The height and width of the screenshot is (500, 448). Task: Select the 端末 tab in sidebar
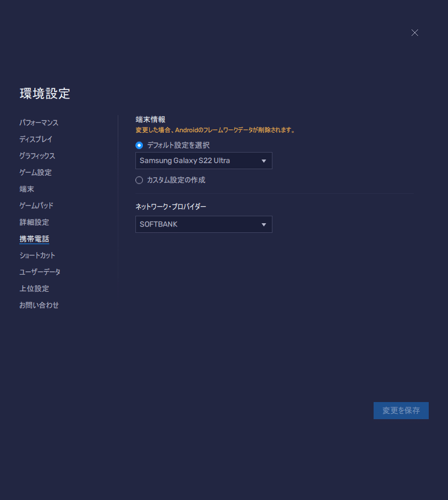tap(27, 189)
